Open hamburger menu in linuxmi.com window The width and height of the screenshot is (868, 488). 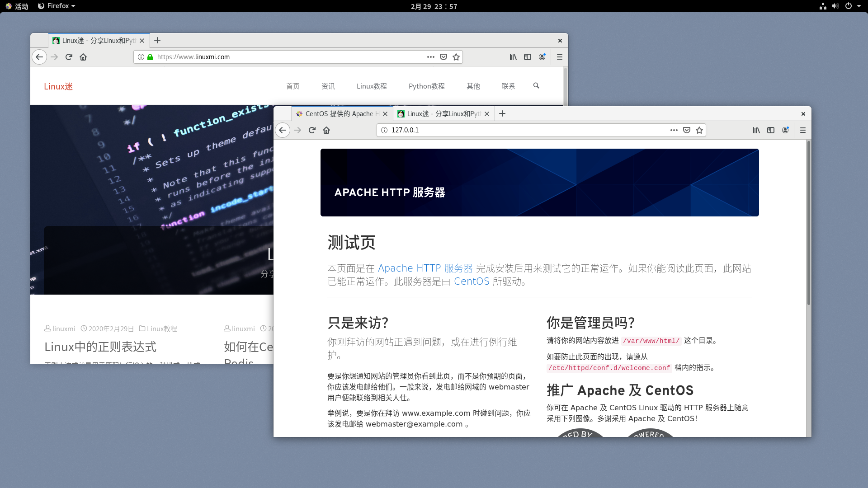point(560,57)
